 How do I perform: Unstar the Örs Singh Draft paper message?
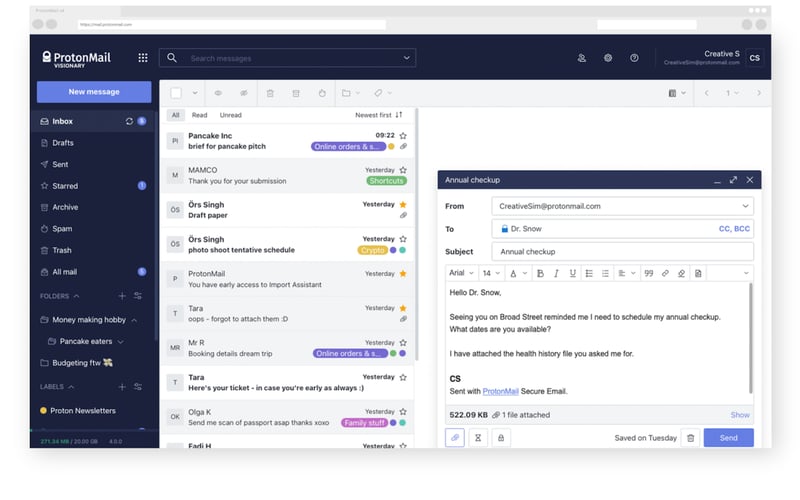click(x=403, y=205)
